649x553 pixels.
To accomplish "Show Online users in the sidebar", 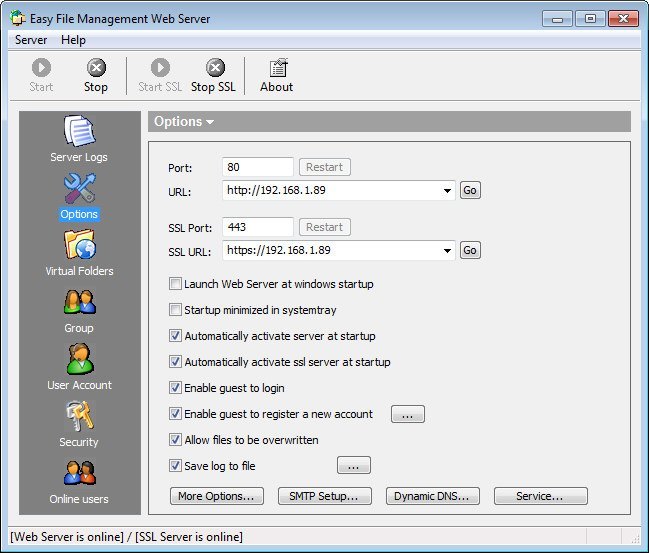I will (79, 482).
